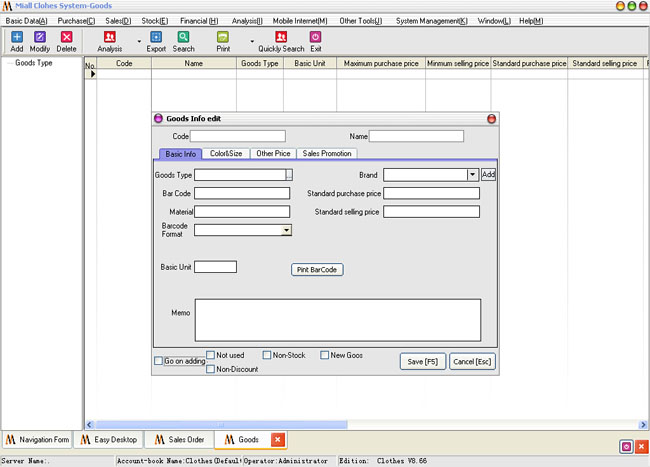Click the horizontal scrollbar thumb

click(x=221, y=425)
